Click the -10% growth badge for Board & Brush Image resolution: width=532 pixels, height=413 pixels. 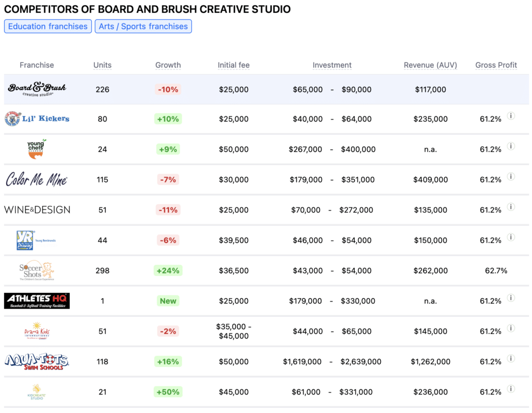(168, 89)
